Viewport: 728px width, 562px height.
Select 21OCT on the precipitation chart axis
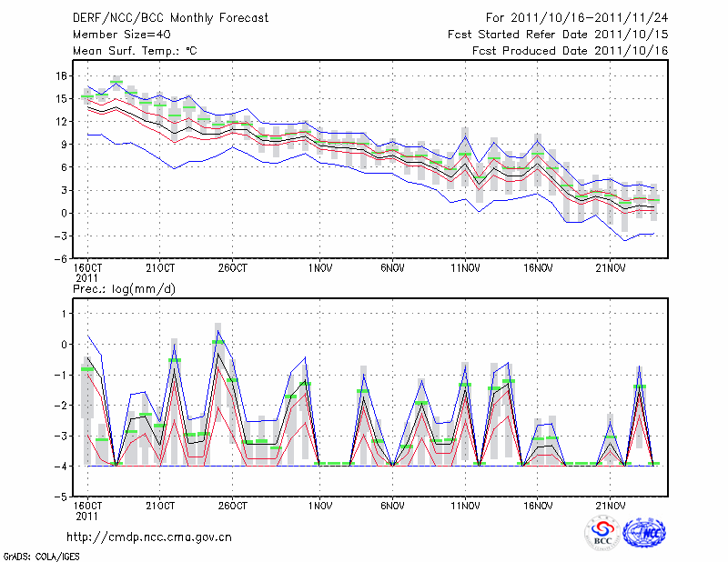point(159,506)
